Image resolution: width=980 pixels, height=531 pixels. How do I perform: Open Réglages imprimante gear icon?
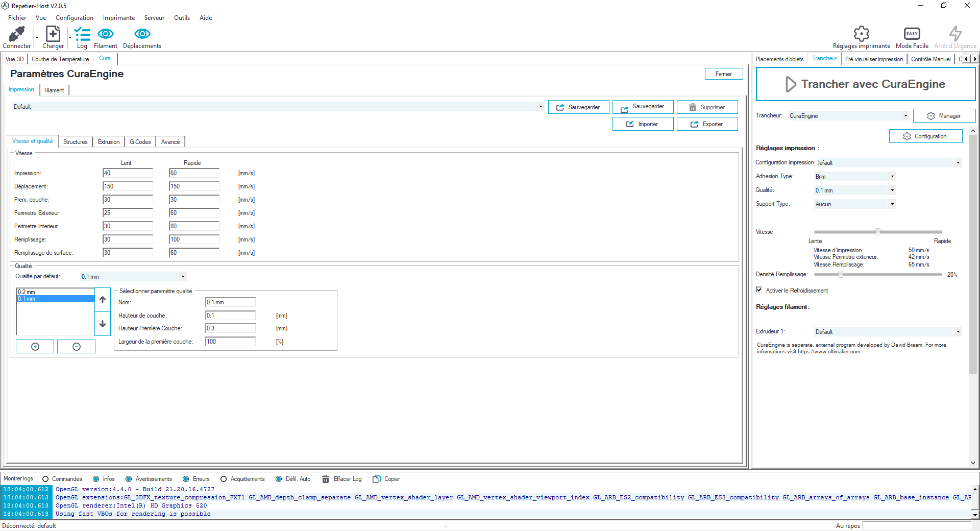tap(862, 34)
